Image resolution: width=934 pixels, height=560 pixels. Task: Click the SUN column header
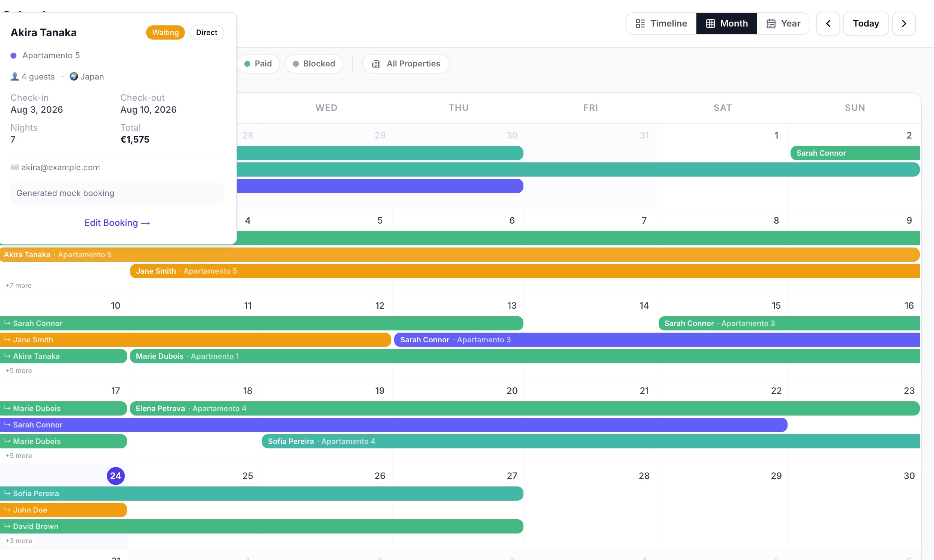pos(855,108)
